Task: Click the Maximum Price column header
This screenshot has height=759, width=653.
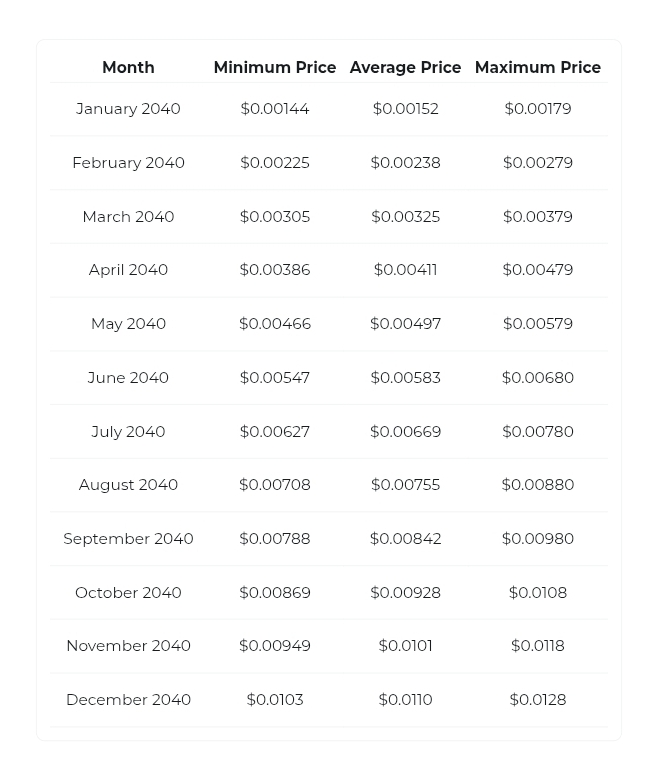Action: [x=538, y=67]
